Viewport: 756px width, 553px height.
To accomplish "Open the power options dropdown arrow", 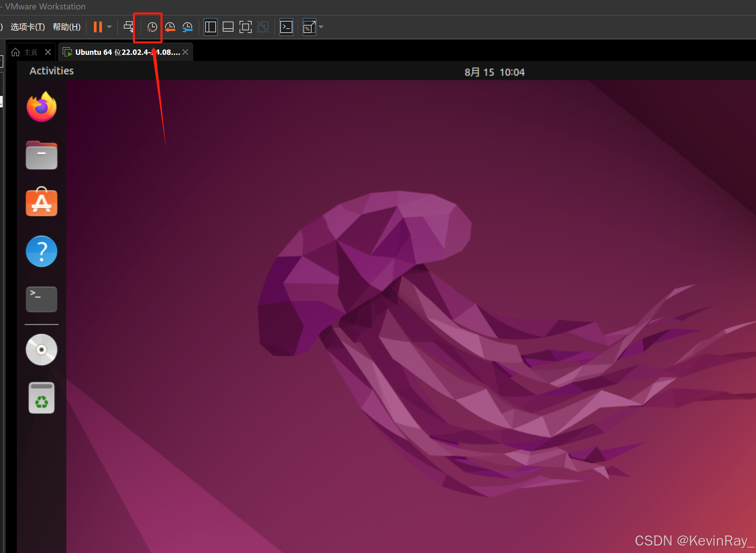I will coord(109,27).
